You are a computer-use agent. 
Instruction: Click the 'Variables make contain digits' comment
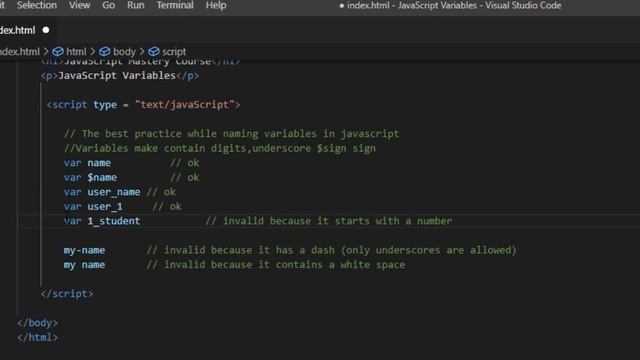point(220,148)
